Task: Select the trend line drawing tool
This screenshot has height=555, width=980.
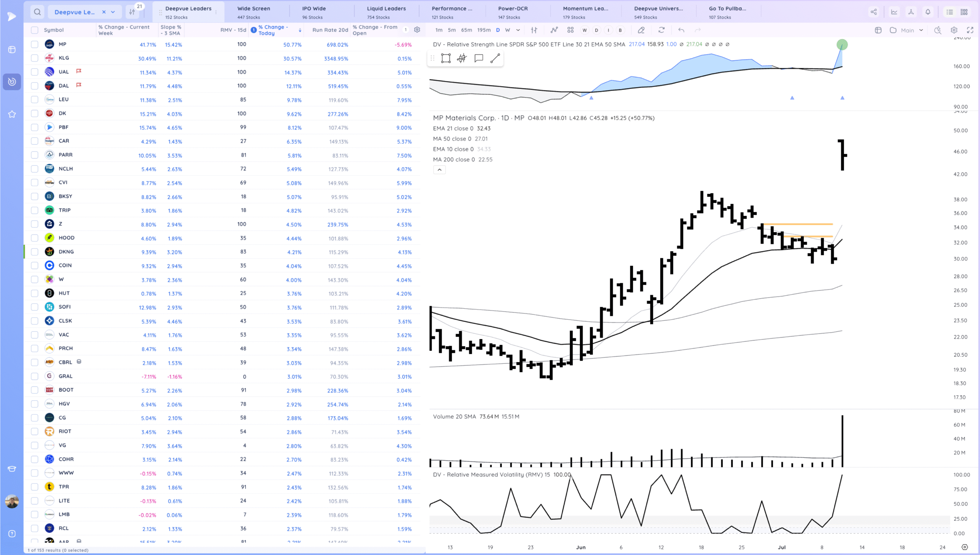Action: click(x=495, y=58)
